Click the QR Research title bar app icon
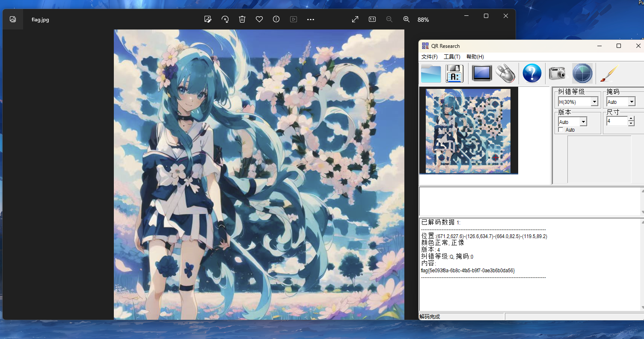Screen dimensions: 644x339 point(425,46)
